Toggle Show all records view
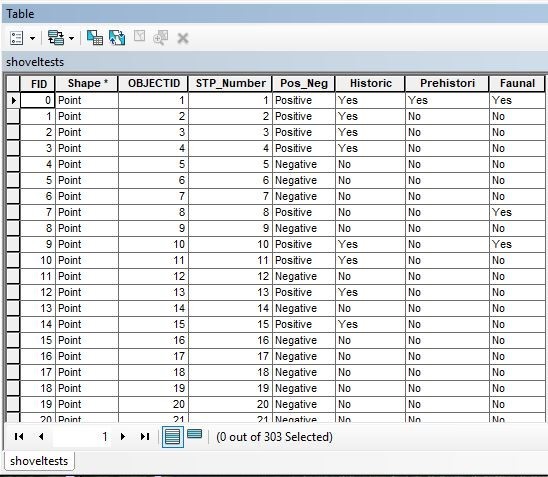Screen dimensions: 548x477 [x=173, y=436]
